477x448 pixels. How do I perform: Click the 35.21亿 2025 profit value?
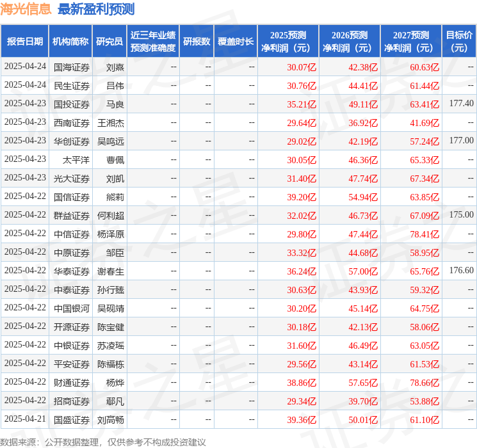(302, 104)
